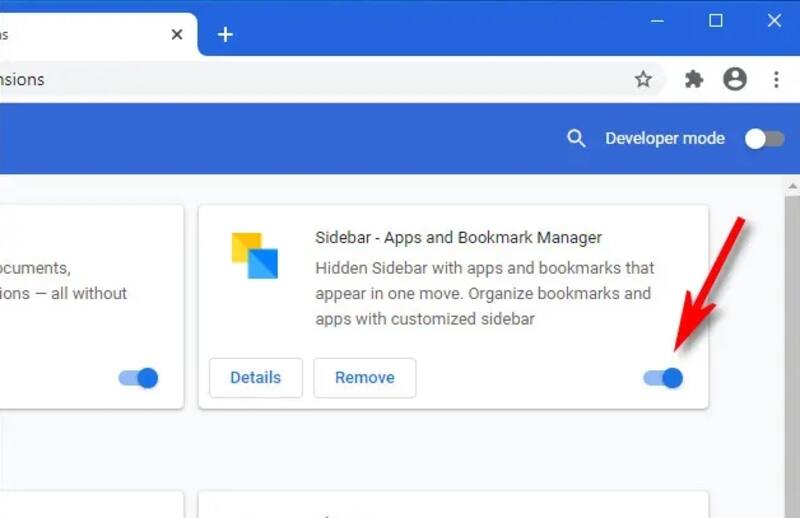The height and width of the screenshot is (518, 800).
Task: Open the Extensions puzzle piece menu
Action: (x=694, y=80)
